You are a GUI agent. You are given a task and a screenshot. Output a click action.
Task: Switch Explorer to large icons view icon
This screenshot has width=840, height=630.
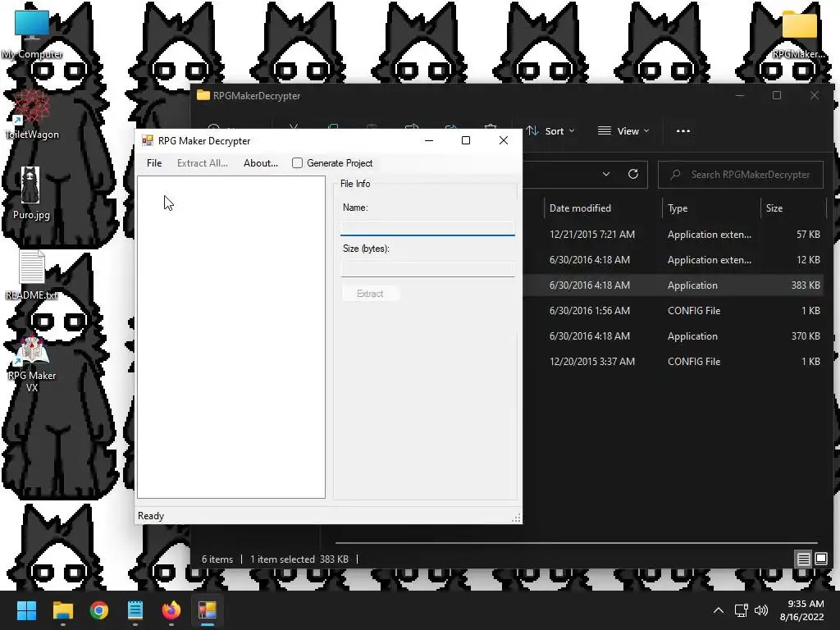tap(821, 559)
